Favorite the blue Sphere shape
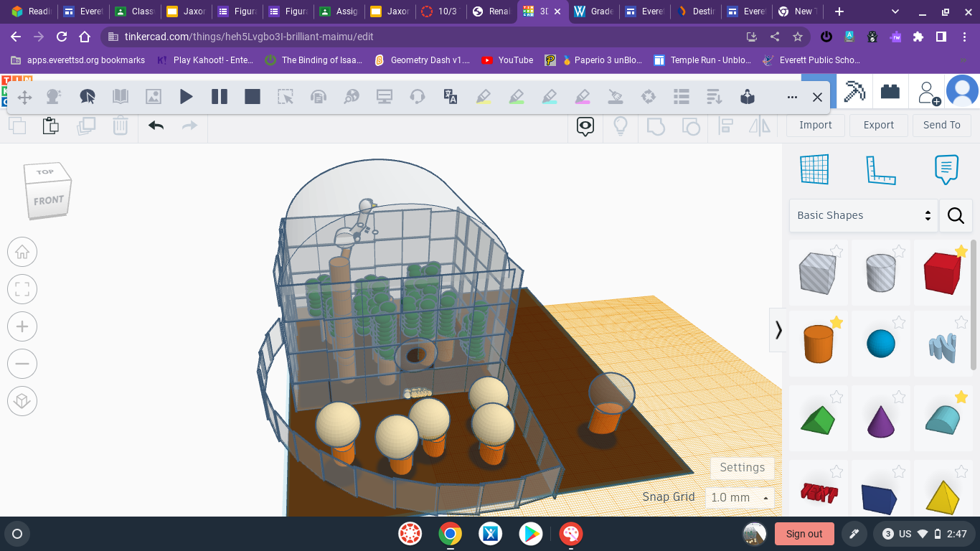 [x=899, y=322]
